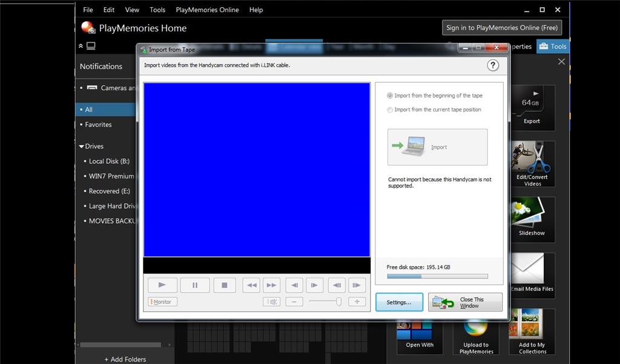Open the Help menu
This screenshot has width=620, height=364.
(256, 10)
